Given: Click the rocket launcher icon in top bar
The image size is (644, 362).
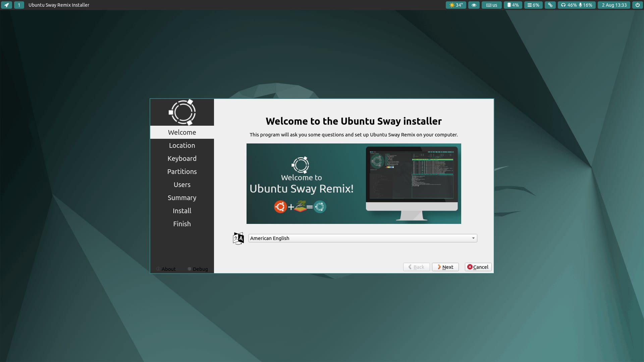Looking at the screenshot, I should pos(6,5).
